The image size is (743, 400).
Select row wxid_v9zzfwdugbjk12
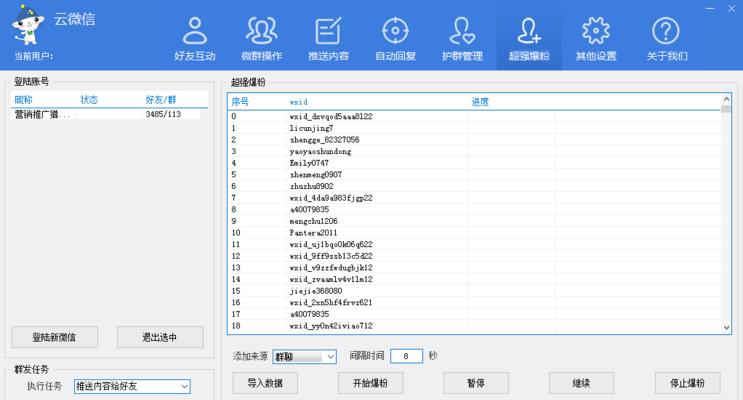click(475, 267)
